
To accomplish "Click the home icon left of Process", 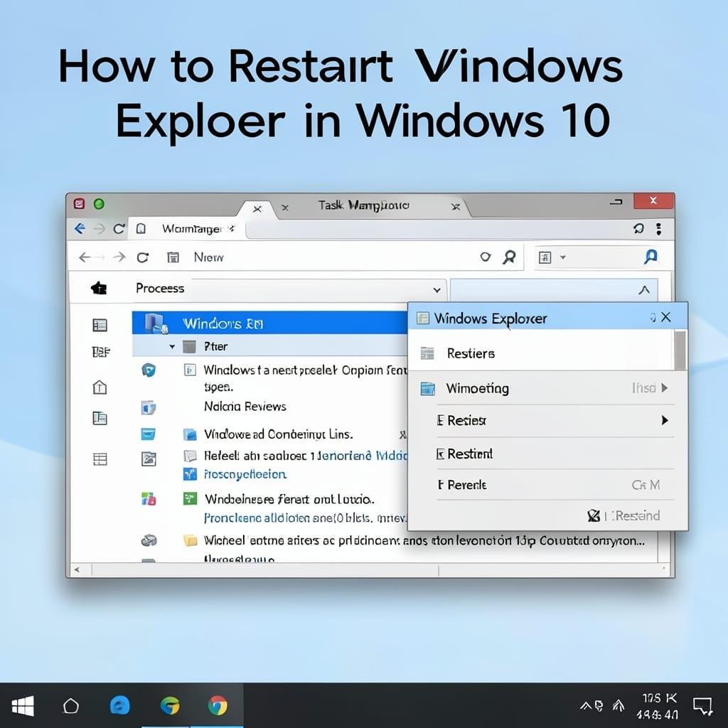I will [99, 289].
